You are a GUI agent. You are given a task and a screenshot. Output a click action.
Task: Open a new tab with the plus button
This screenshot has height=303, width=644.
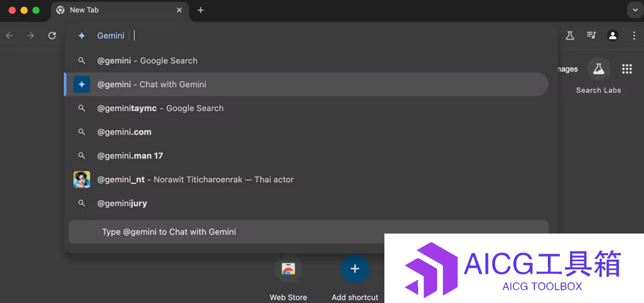coord(201,10)
